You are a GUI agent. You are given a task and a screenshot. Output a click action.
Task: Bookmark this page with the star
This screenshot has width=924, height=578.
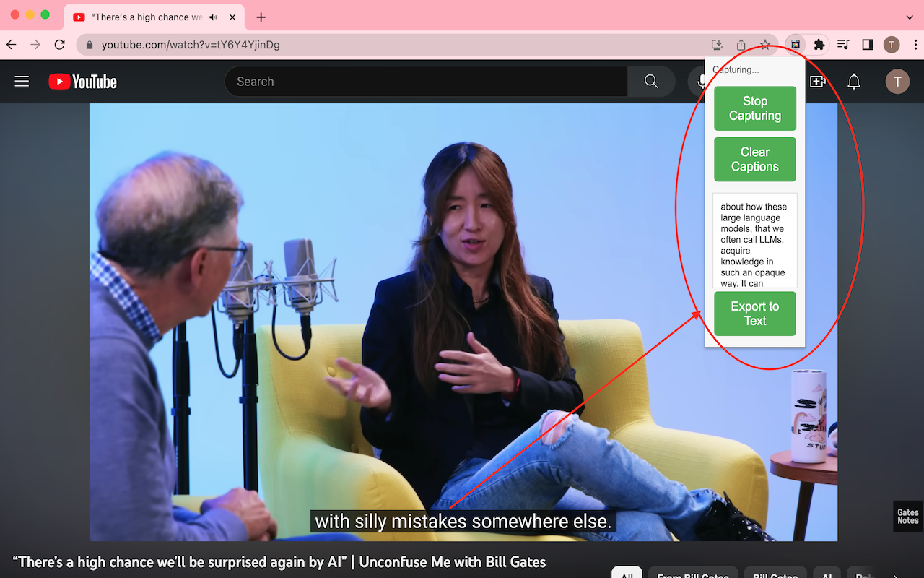(765, 45)
